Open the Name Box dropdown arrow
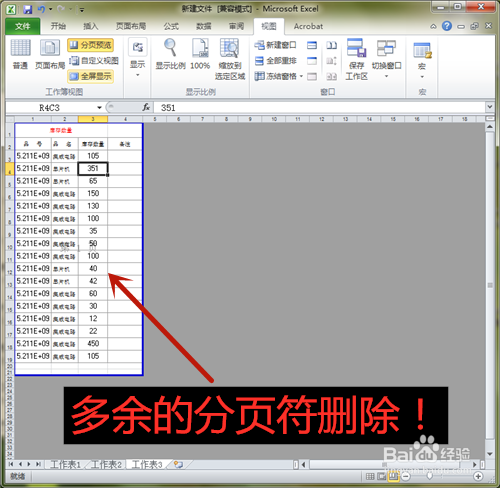This screenshot has height=488, width=500. [x=99, y=108]
